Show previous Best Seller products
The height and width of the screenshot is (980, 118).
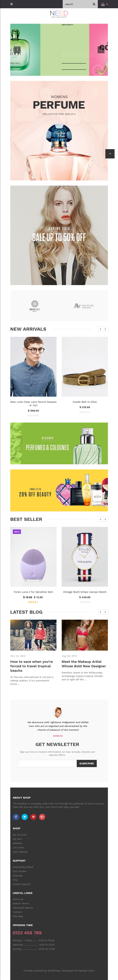pyautogui.click(x=100, y=519)
